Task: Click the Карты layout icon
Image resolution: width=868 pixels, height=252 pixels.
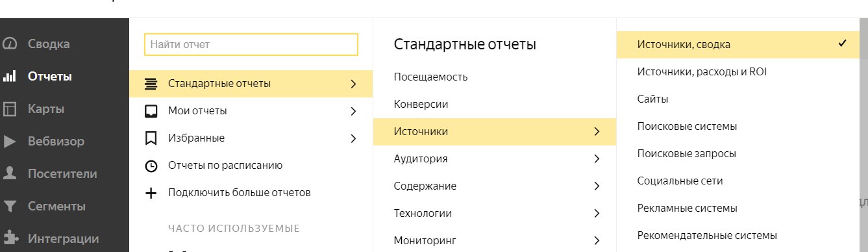Action: pos(10,109)
